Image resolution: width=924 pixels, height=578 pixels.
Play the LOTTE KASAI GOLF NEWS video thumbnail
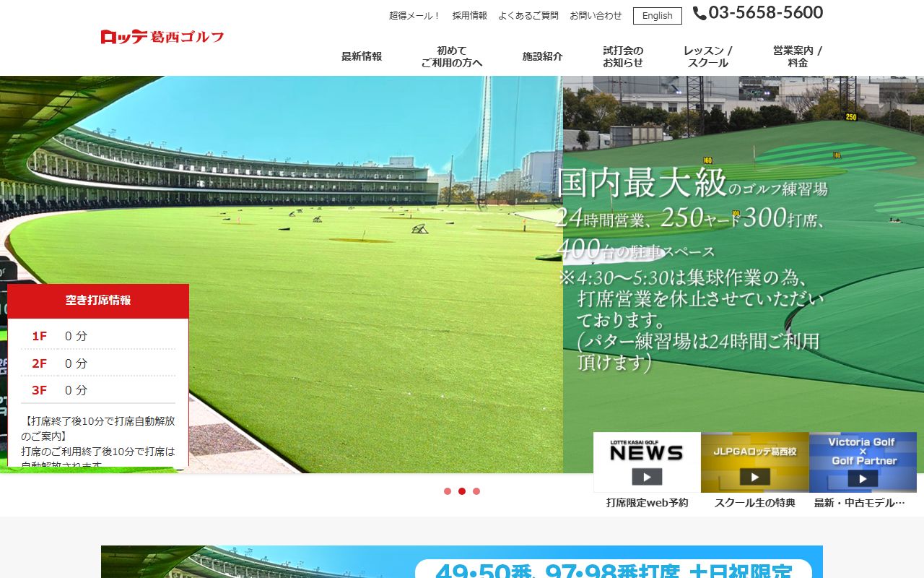click(x=647, y=462)
